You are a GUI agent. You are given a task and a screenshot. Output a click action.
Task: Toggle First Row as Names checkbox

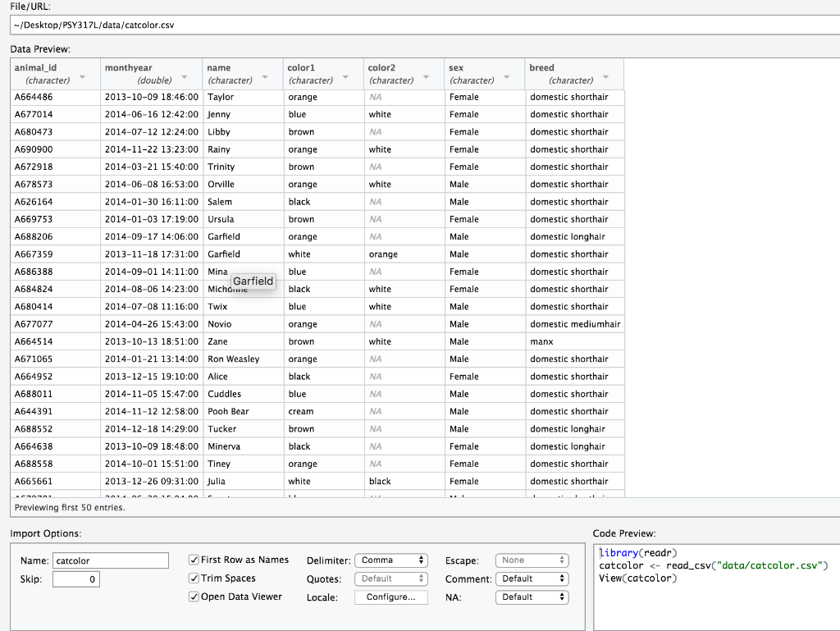coord(194,560)
